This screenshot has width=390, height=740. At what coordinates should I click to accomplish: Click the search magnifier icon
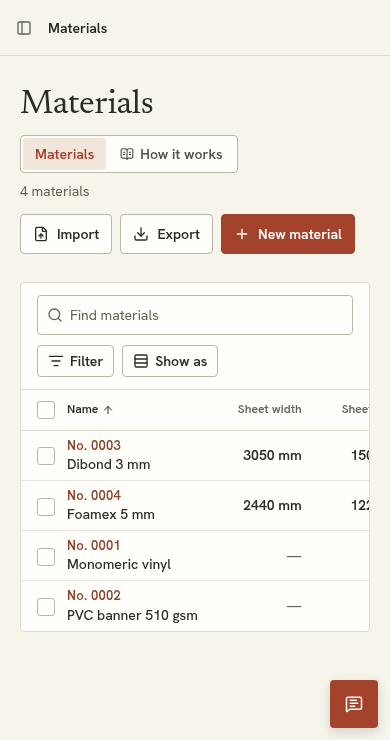[55, 315]
